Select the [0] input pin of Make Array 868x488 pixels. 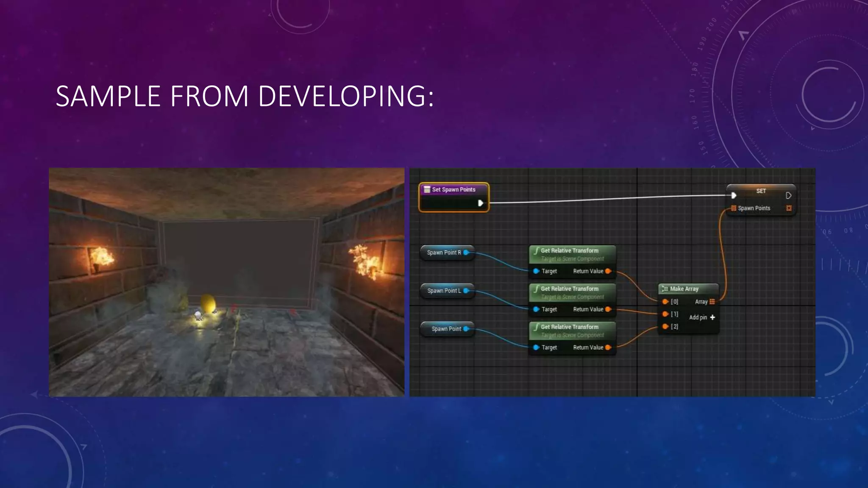pyautogui.click(x=665, y=302)
